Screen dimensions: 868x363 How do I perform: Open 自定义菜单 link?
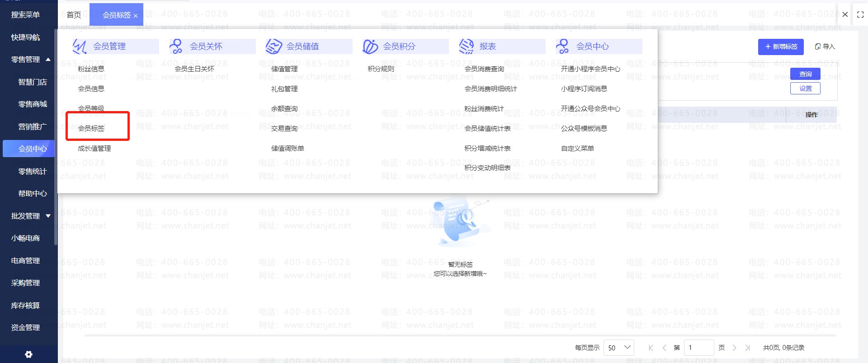click(577, 148)
